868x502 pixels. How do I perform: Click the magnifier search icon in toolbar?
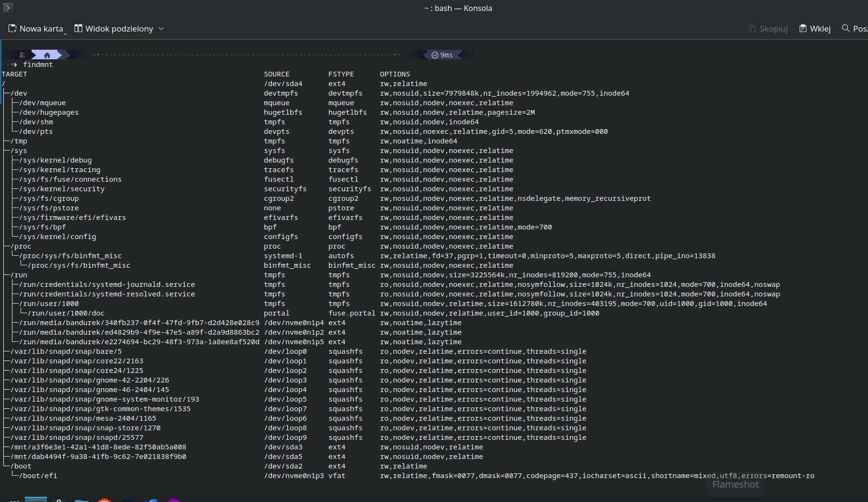click(x=846, y=29)
